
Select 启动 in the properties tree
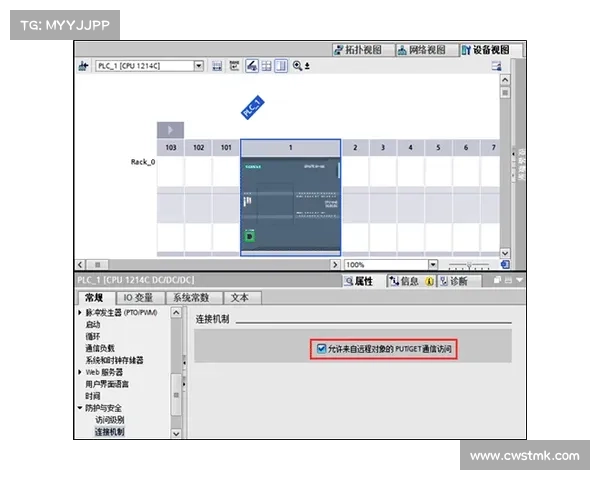point(93,325)
